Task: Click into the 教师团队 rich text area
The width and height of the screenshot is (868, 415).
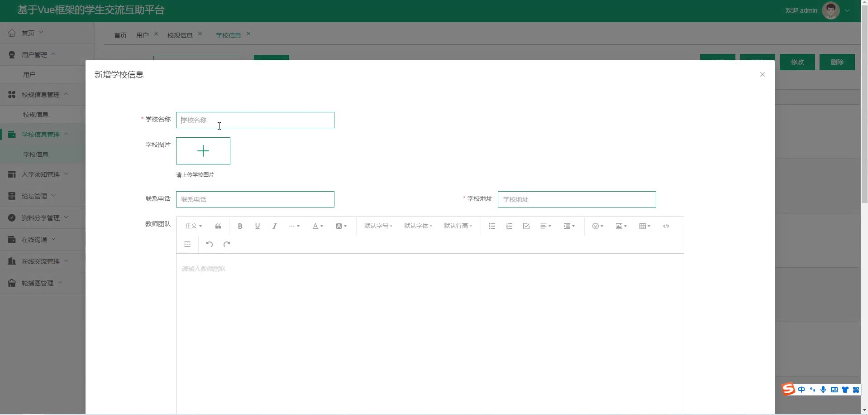Action: 430,333
